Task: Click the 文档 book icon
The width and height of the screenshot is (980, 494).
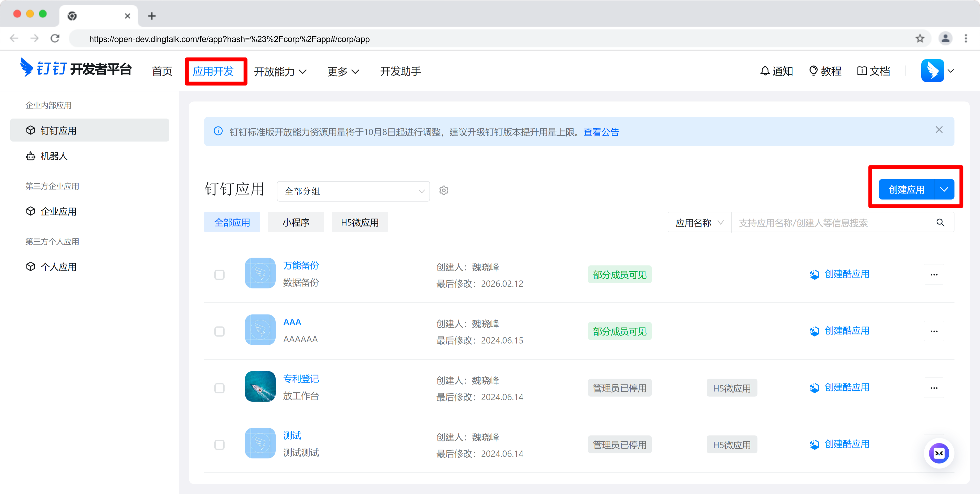Action: [862, 71]
